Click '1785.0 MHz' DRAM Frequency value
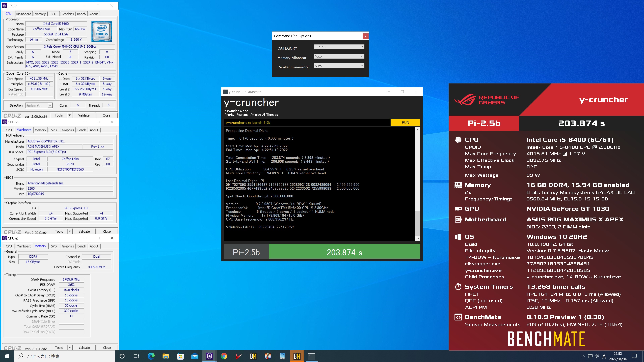The image size is (644, 362). [x=71, y=280]
